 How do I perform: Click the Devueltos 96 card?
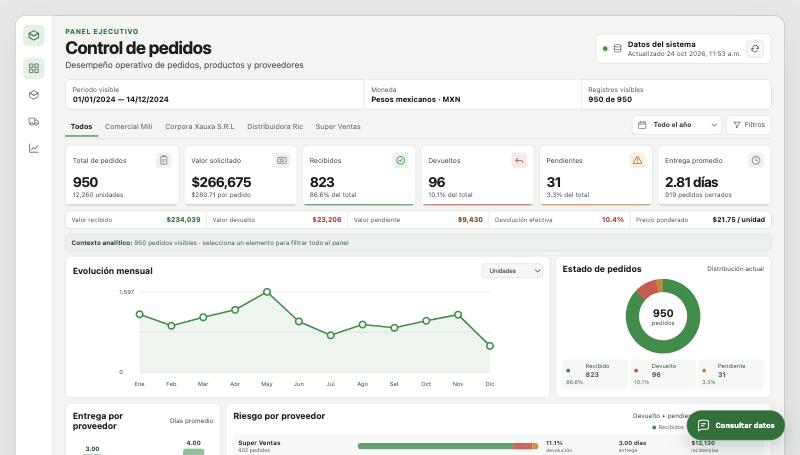478,175
